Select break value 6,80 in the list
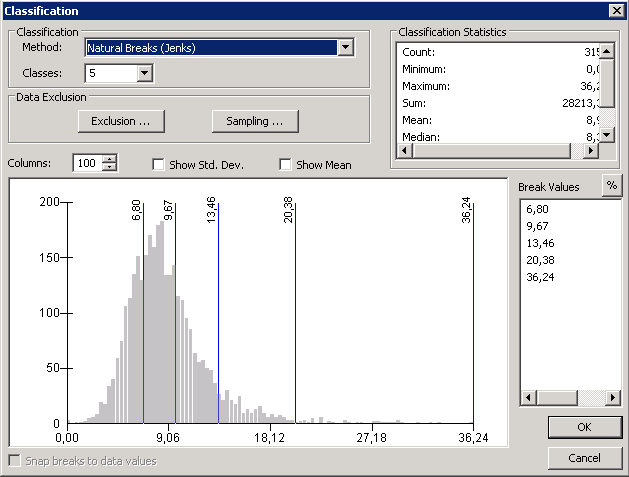629x477 pixels. tap(538, 209)
